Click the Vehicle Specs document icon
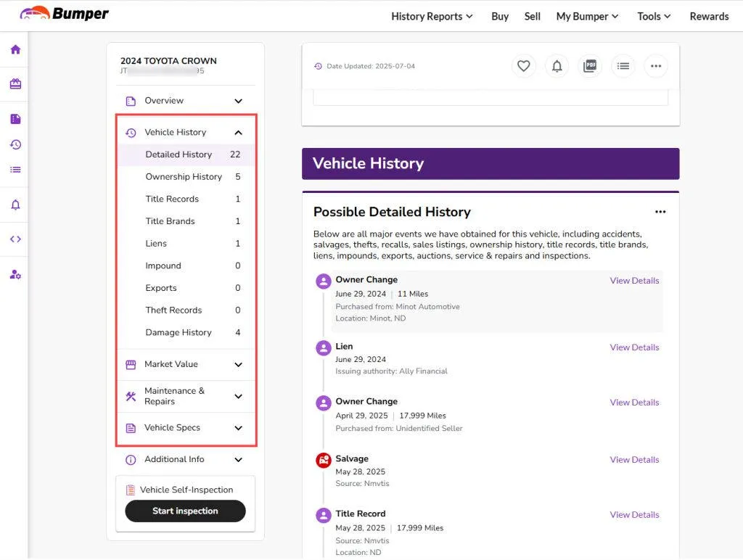The height and width of the screenshot is (560, 743). tap(131, 428)
